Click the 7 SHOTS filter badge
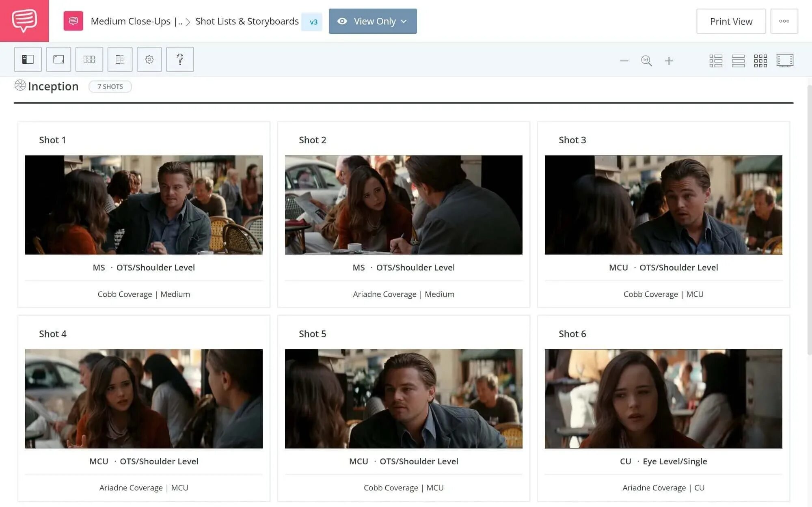Viewport: 812px width, 507px height. click(110, 86)
